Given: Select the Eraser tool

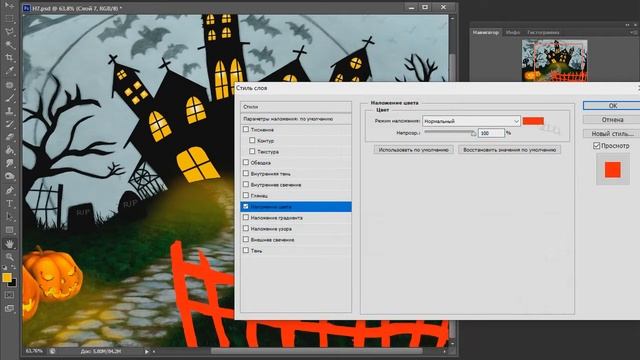Looking at the screenshot, I should click(9, 137).
